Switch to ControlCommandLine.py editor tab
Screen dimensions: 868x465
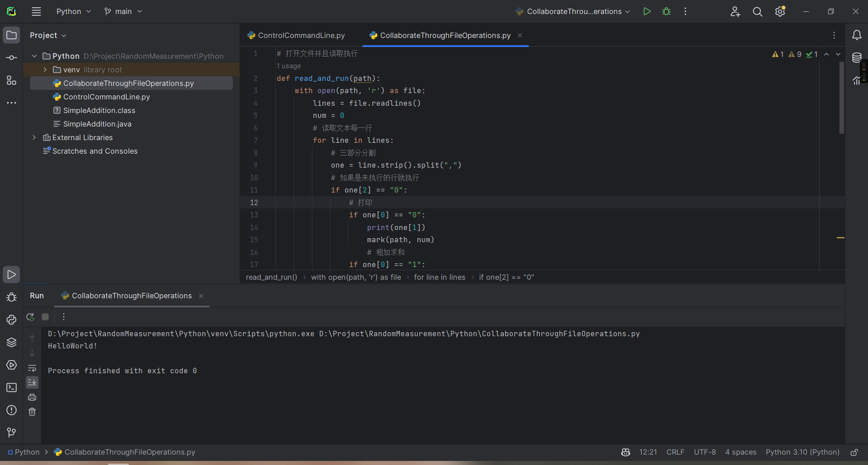(x=296, y=35)
